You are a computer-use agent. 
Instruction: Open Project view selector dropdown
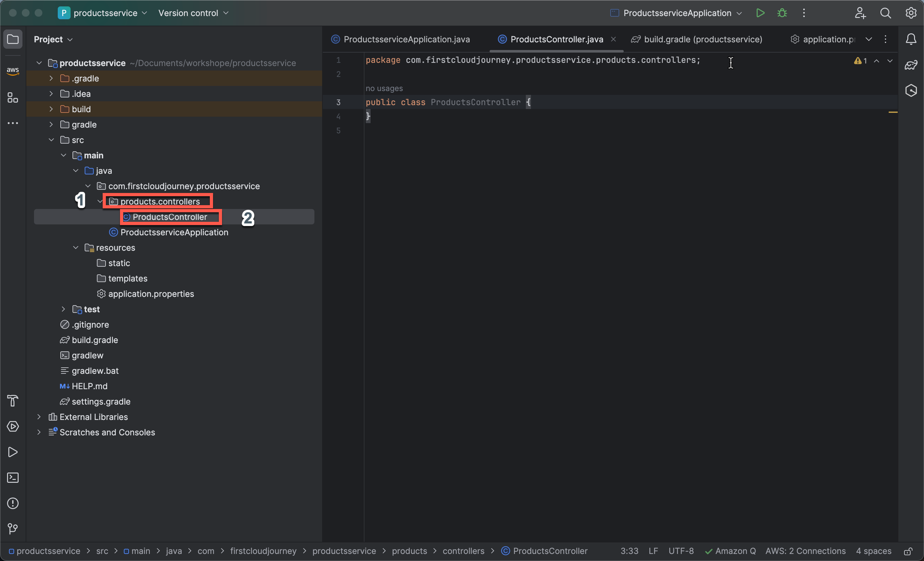pos(53,39)
